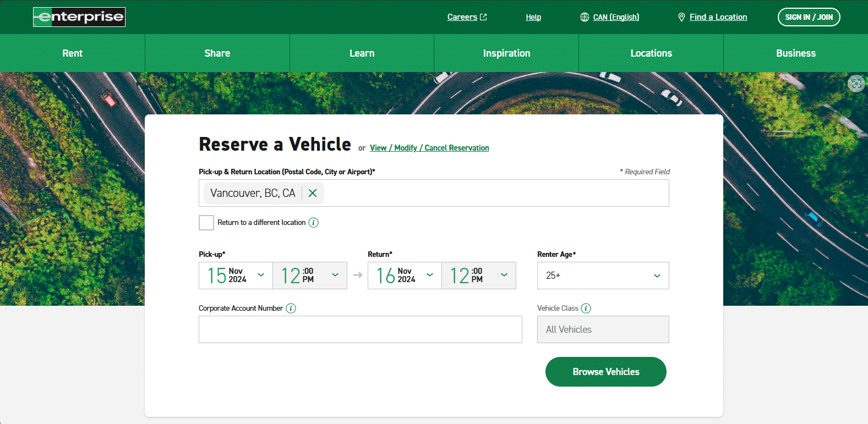Clear Vancouver location with X icon
Screen dimensions: 868x424
[x=313, y=193]
